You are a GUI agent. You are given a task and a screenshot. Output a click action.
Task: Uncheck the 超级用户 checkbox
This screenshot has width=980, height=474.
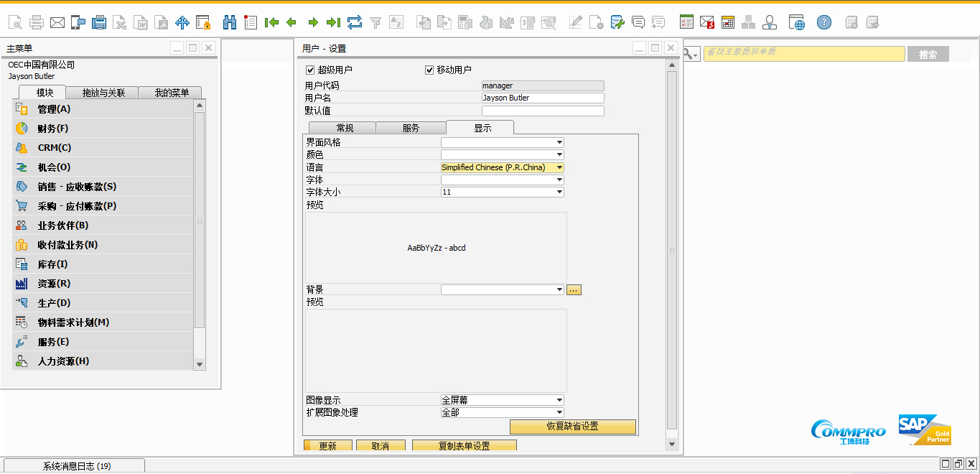coord(311,70)
